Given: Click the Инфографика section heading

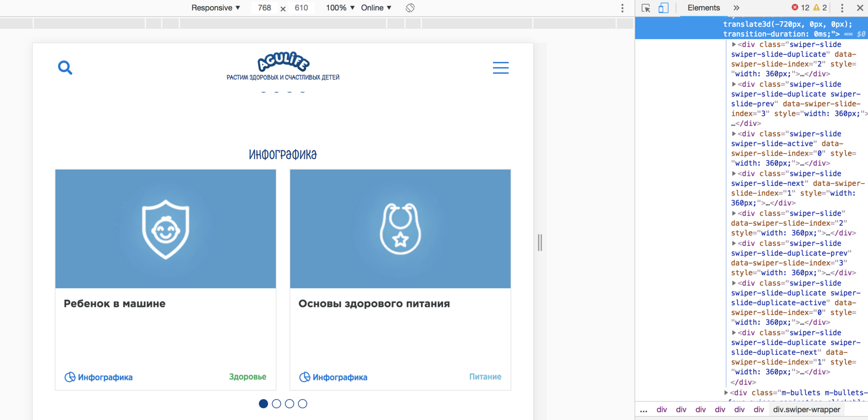Looking at the screenshot, I should [283, 155].
